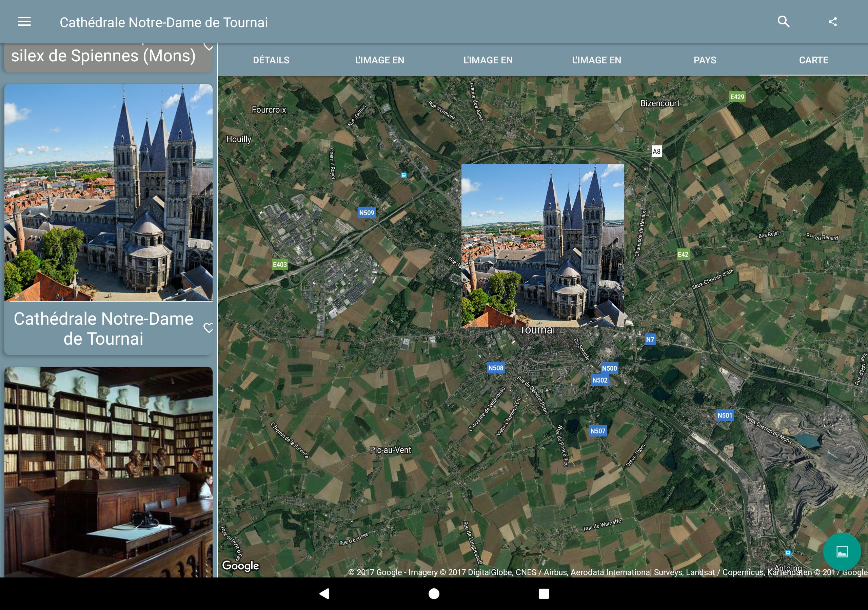Viewport: 868px width, 610px height.
Task: Click the E429 road badge
Action: coord(737,97)
